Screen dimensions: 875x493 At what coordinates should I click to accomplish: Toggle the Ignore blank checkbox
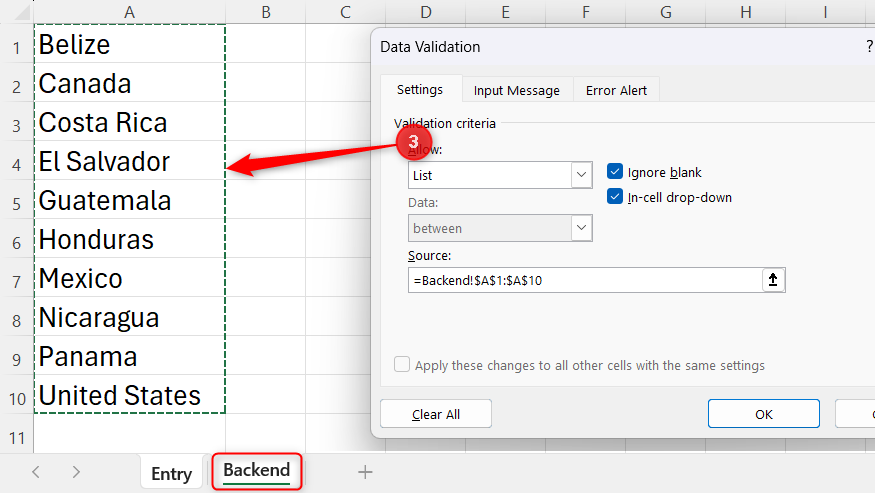[614, 171]
